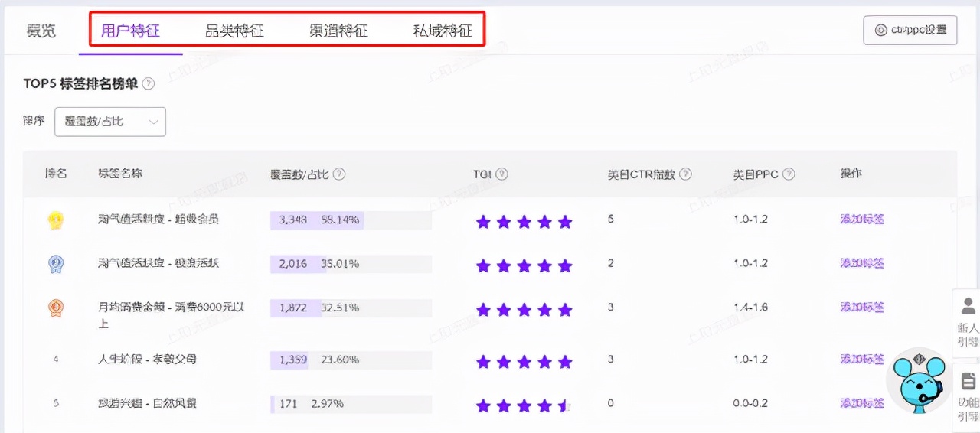Click the star rating of 超级会员 row
The image size is (980, 433).
pos(524,223)
